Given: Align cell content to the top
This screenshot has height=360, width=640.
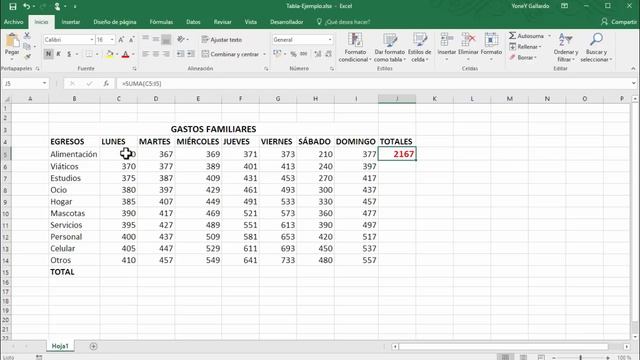Looking at the screenshot, I should pyautogui.click(x=146, y=39).
